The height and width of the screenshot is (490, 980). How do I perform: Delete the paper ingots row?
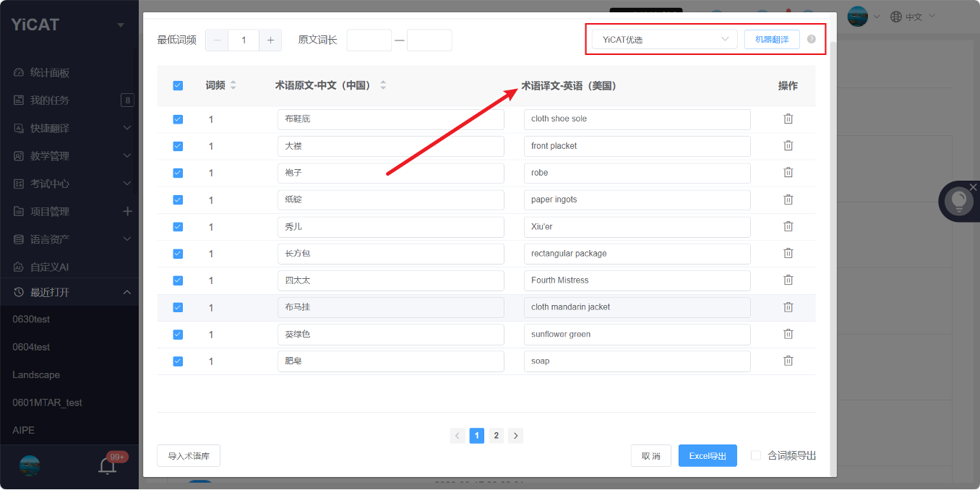pos(788,199)
